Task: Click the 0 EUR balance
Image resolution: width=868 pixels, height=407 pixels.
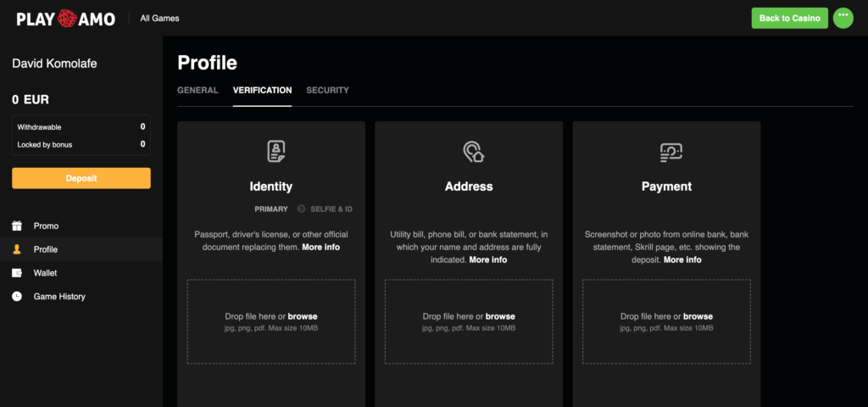Action: point(31,100)
